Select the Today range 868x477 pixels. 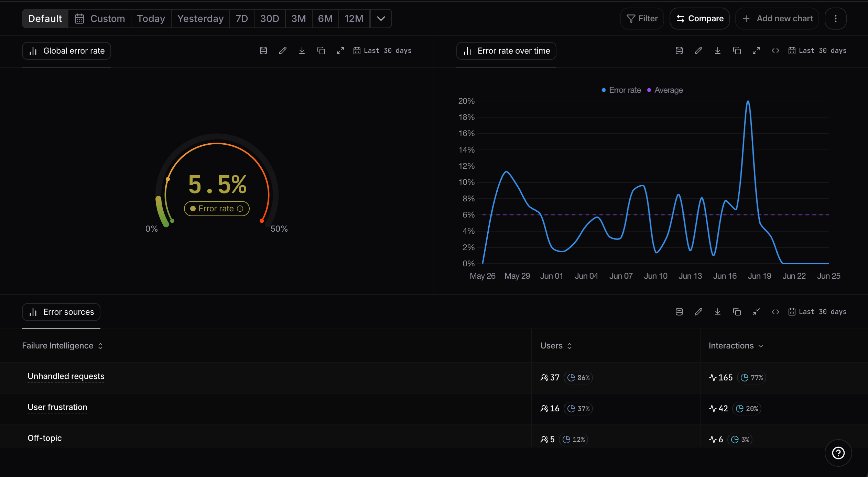point(151,19)
